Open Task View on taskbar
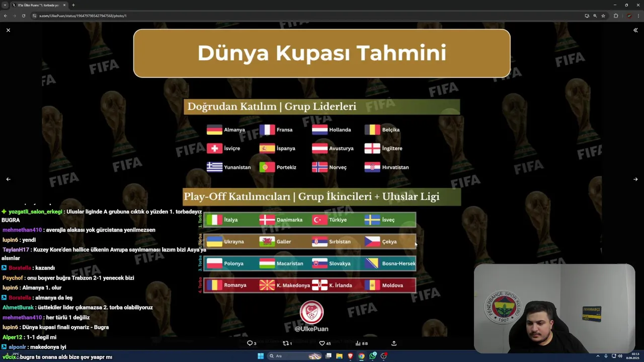 (x=329, y=356)
